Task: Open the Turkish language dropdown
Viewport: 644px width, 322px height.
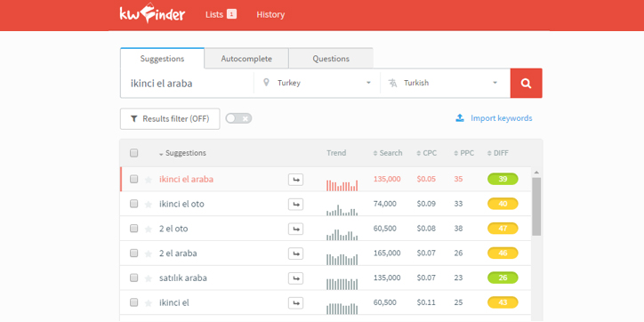Action: click(446, 83)
